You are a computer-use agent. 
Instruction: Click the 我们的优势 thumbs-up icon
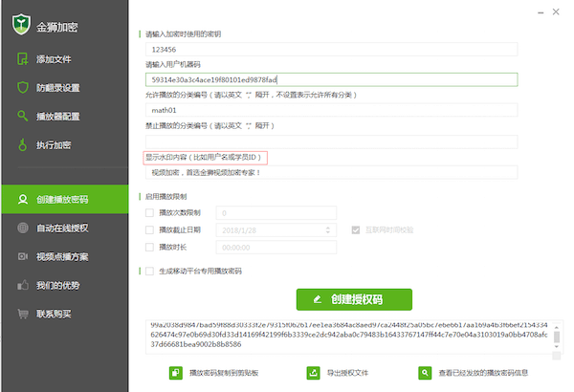[x=23, y=285]
